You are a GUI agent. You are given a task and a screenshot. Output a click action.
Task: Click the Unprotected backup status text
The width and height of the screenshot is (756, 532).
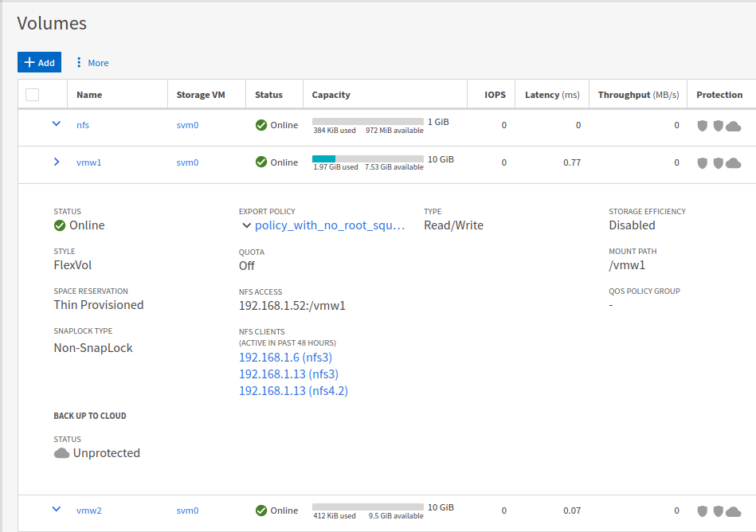tap(107, 453)
